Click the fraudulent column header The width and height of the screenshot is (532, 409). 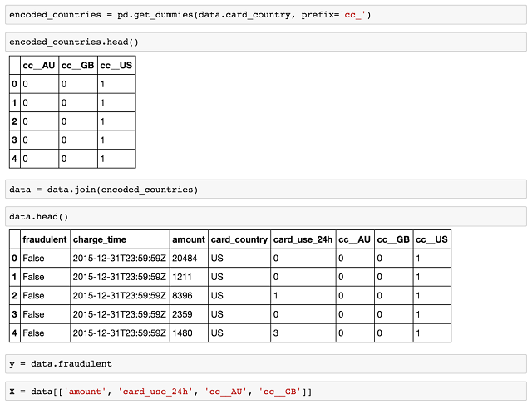(x=45, y=239)
